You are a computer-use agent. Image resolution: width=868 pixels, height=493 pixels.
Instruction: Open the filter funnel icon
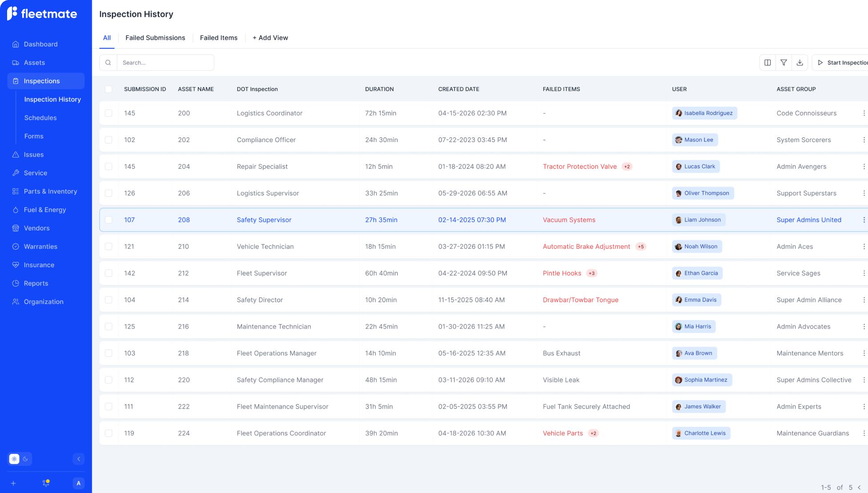[x=784, y=63]
